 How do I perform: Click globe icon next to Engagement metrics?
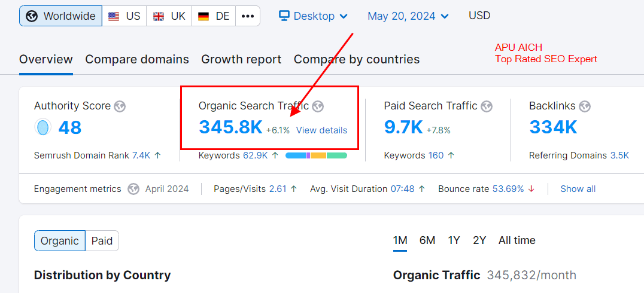(x=133, y=189)
